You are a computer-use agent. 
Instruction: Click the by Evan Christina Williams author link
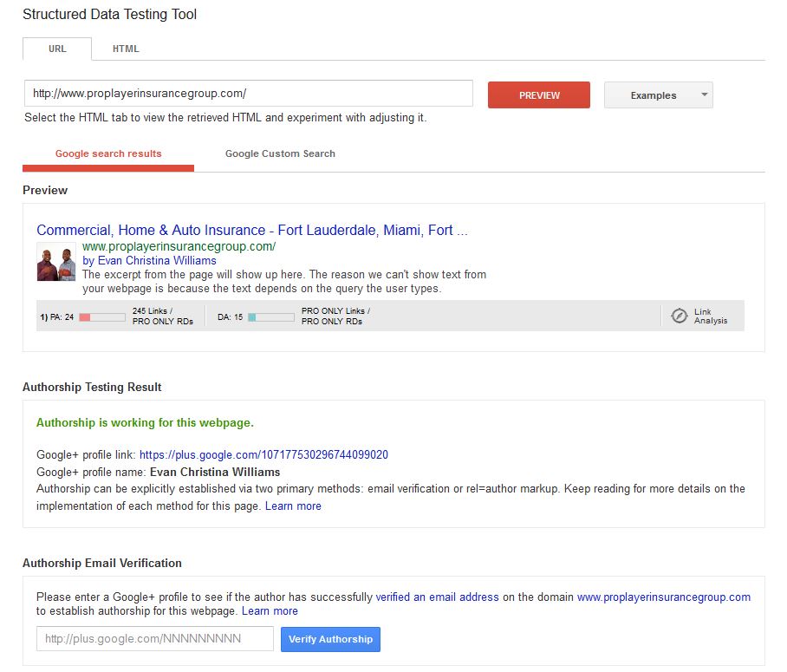150,261
